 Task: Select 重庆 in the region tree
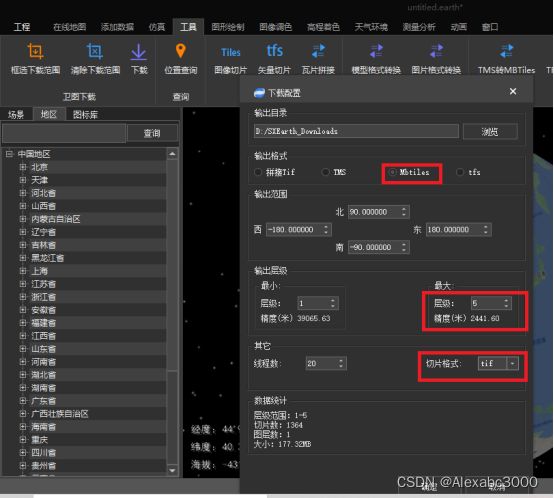tap(39, 440)
